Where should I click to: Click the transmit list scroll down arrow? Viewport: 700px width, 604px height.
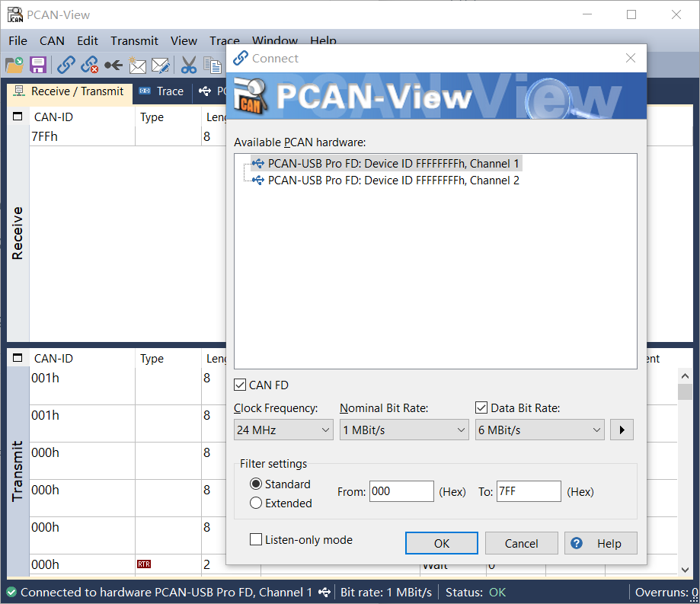685,570
